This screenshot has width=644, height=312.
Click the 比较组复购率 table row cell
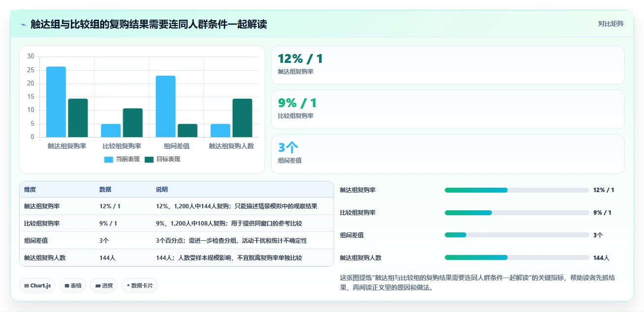42,224
